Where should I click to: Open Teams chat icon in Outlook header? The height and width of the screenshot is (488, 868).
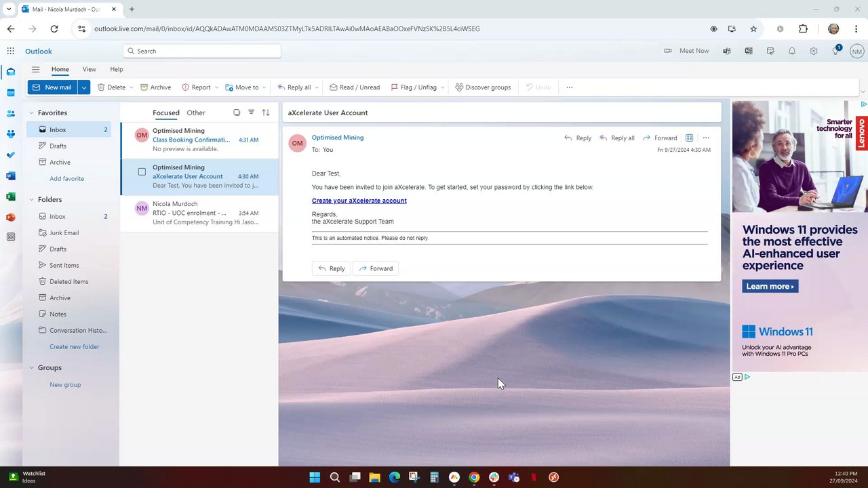point(727,51)
